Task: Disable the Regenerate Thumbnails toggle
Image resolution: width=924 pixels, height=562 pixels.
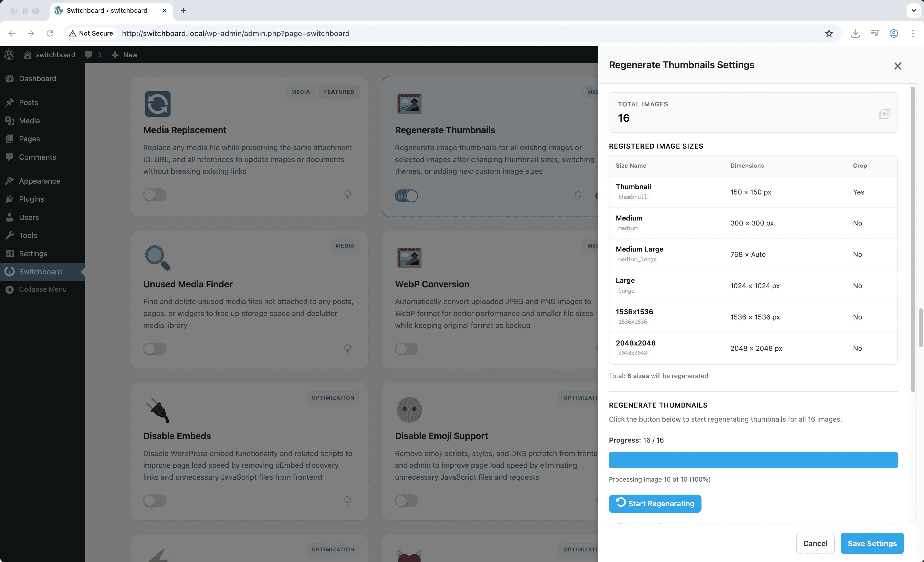Action: click(407, 196)
